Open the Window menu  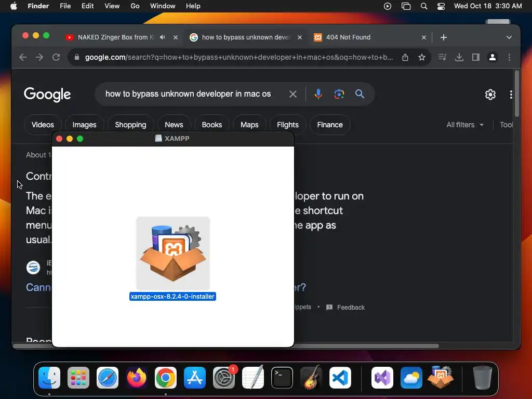click(x=163, y=6)
